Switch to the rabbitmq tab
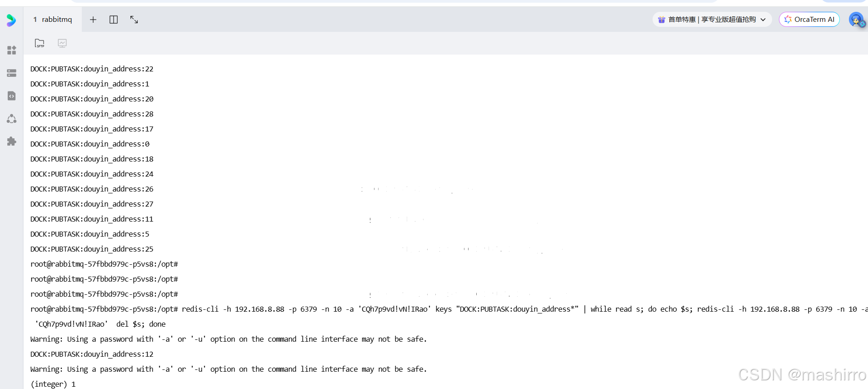 (53, 19)
